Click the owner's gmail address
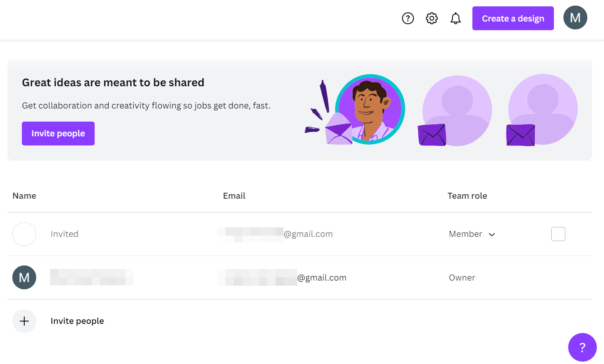604x364 pixels. 282,278
